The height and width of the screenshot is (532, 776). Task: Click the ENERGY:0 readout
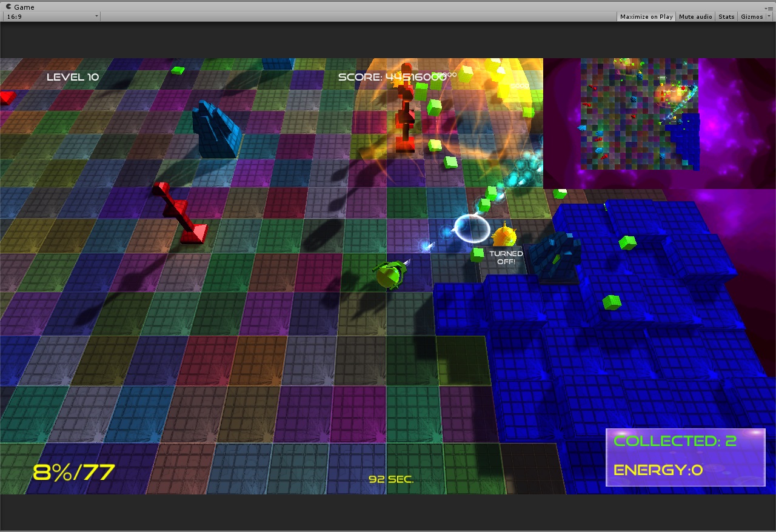coord(658,470)
